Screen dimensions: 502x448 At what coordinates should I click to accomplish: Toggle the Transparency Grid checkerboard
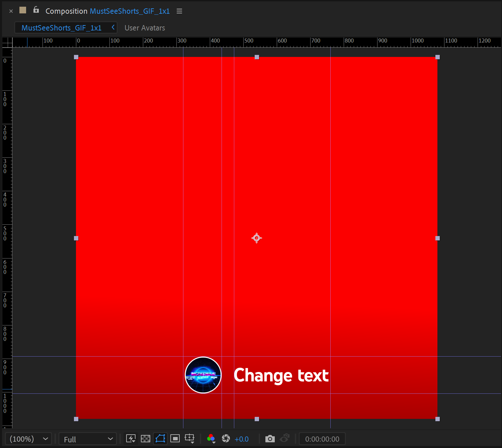[x=145, y=439]
